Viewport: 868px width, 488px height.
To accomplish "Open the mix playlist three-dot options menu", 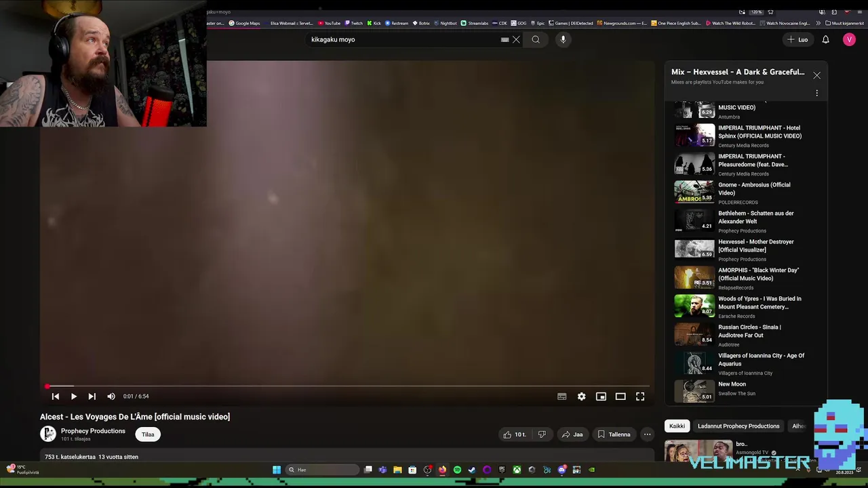I will (x=817, y=93).
